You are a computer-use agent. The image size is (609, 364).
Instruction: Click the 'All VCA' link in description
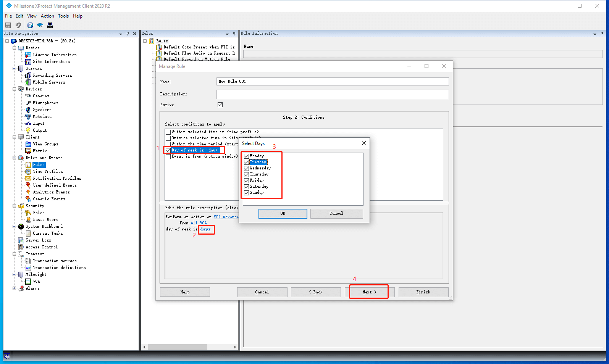pos(199,223)
